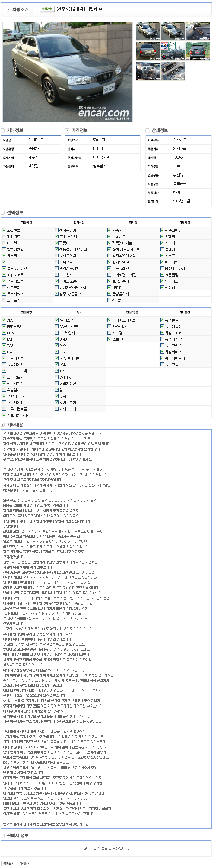Click the 작성하기 button
The image size is (213, 868).
pyautogui.click(x=25, y=864)
